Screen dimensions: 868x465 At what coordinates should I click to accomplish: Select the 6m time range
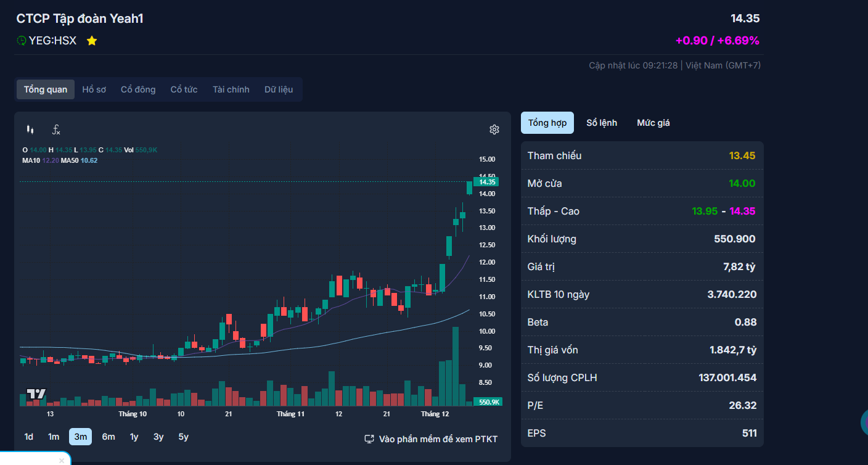point(108,437)
